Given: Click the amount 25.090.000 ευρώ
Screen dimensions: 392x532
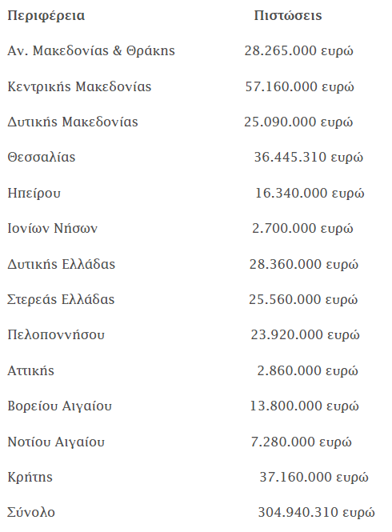Looking at the screenshot, I should tap(298, 122).
